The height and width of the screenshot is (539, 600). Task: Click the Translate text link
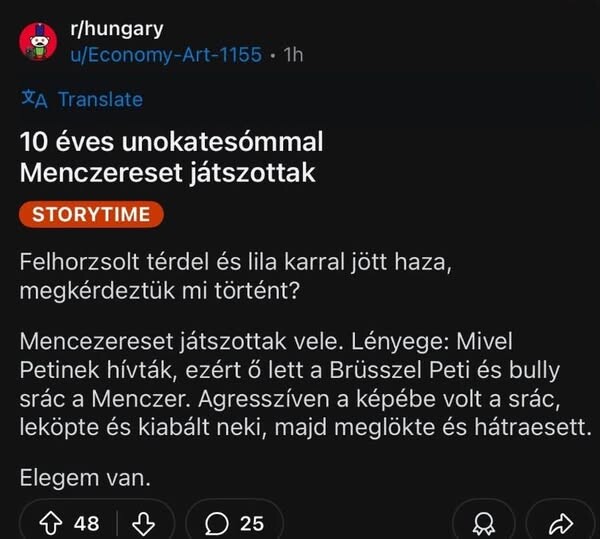pyautogui.click(x=100, y=99)
